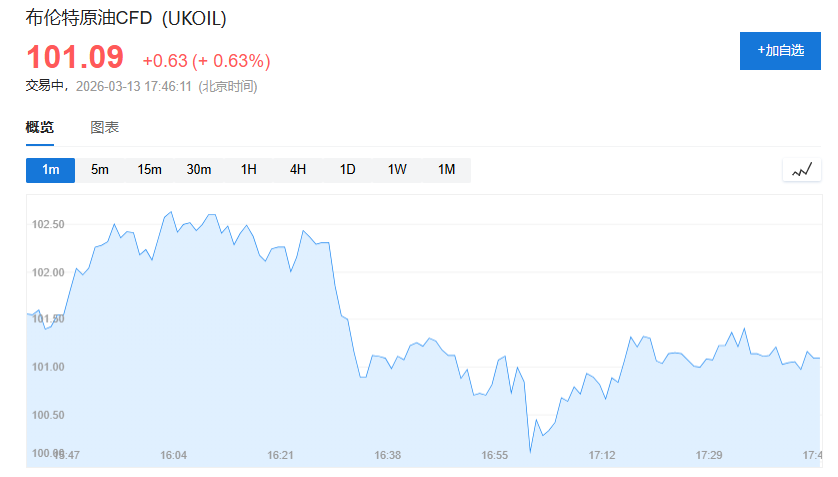Click the line chart type icon
This screenshot has height=477, width=838.
801,170
